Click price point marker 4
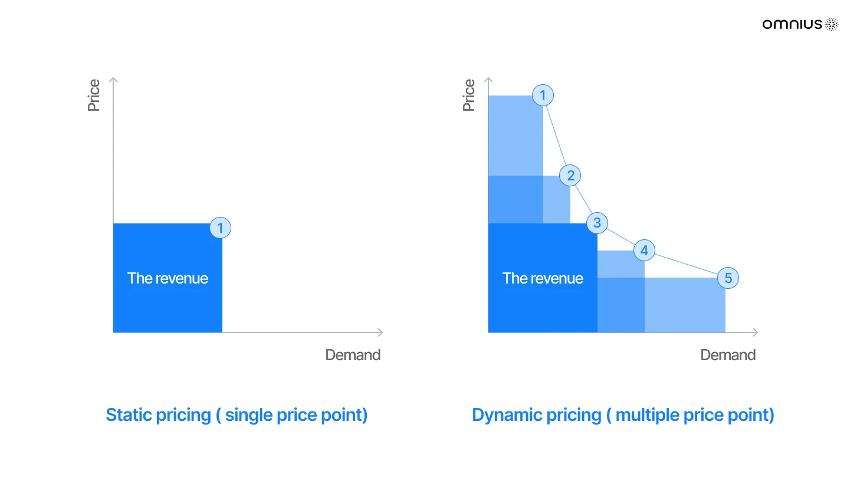Screen dimensions: 857x504 [644, 251]
